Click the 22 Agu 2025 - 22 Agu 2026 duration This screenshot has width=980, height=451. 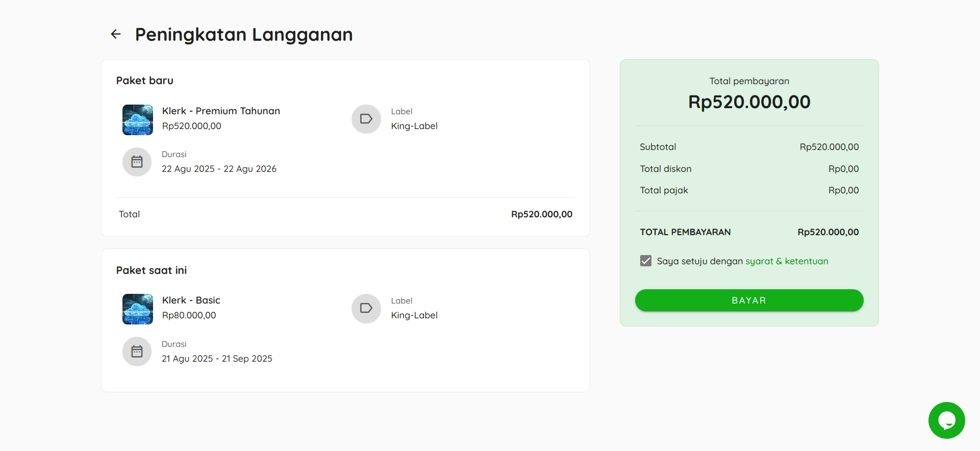[x=219, y=169]
